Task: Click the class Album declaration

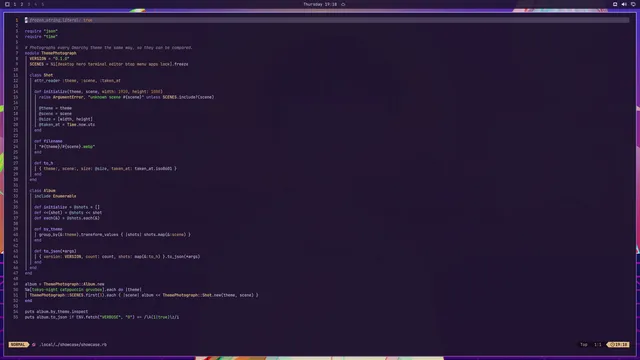Action: 42,191
